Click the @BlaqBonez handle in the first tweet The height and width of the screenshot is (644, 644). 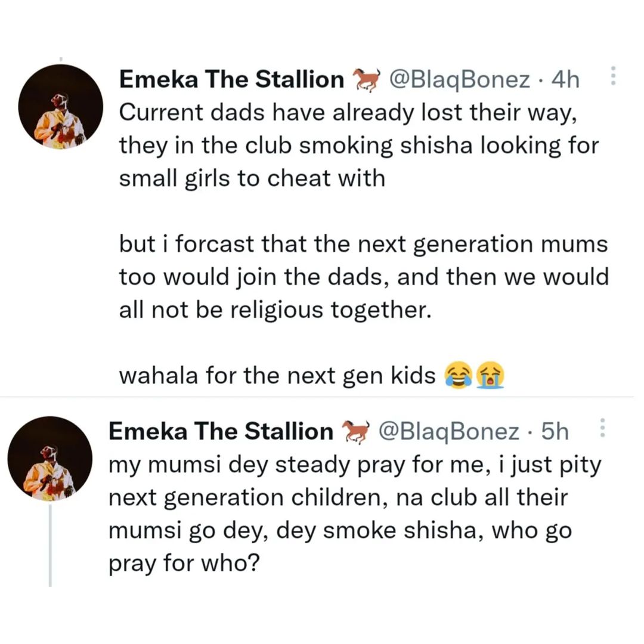coord(460,79)
